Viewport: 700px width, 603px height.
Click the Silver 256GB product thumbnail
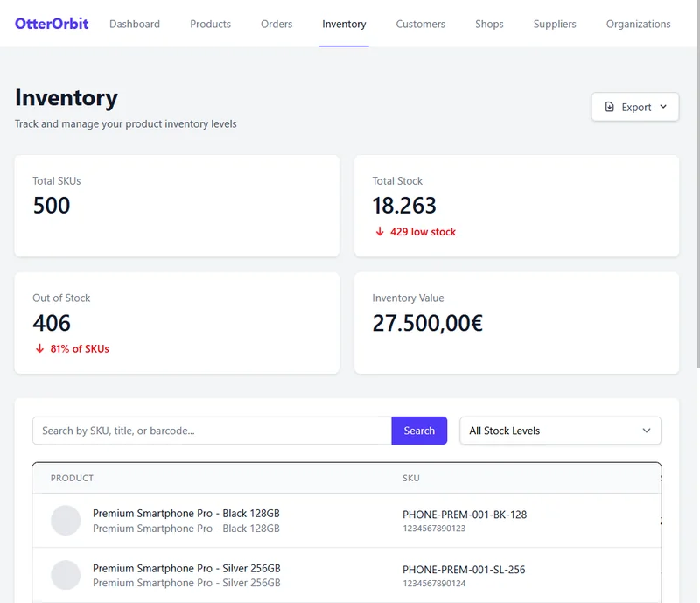pos(66,575)
